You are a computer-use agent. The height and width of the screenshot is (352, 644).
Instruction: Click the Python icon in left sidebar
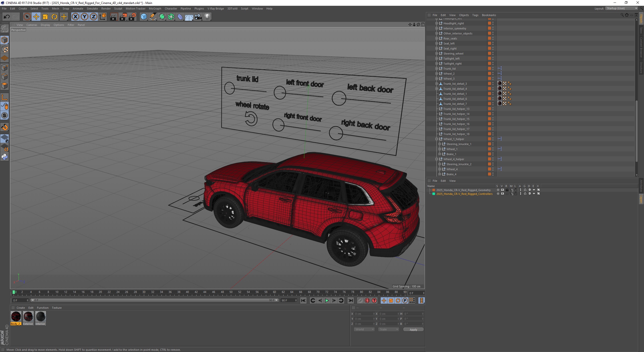click(5, 157)
